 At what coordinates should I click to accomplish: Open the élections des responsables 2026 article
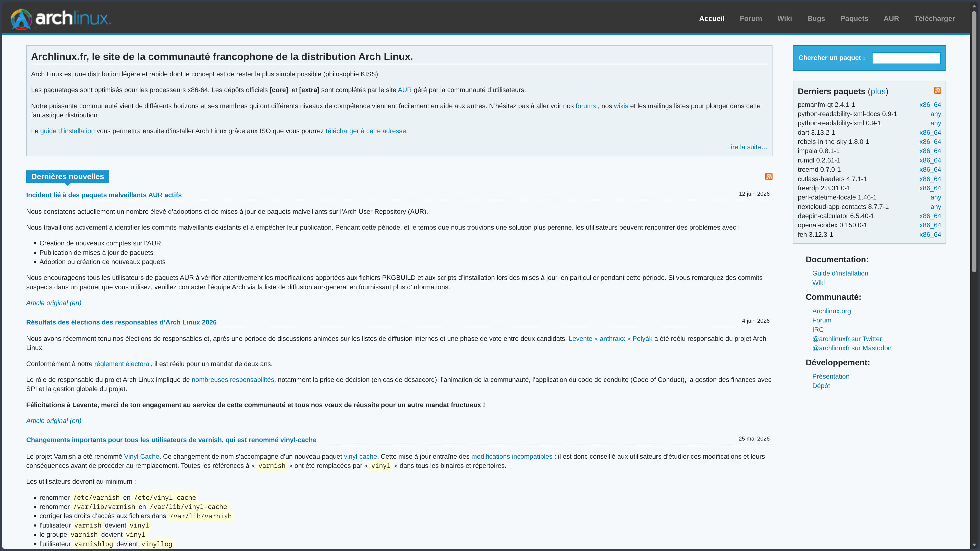(x=121, y=322)
